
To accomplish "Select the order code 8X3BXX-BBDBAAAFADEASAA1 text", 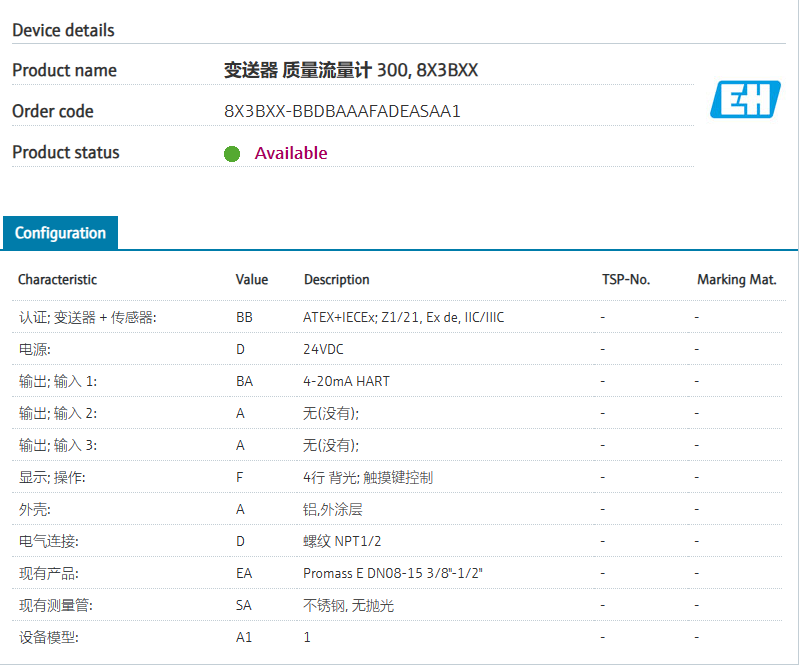I will coord(342,111).
